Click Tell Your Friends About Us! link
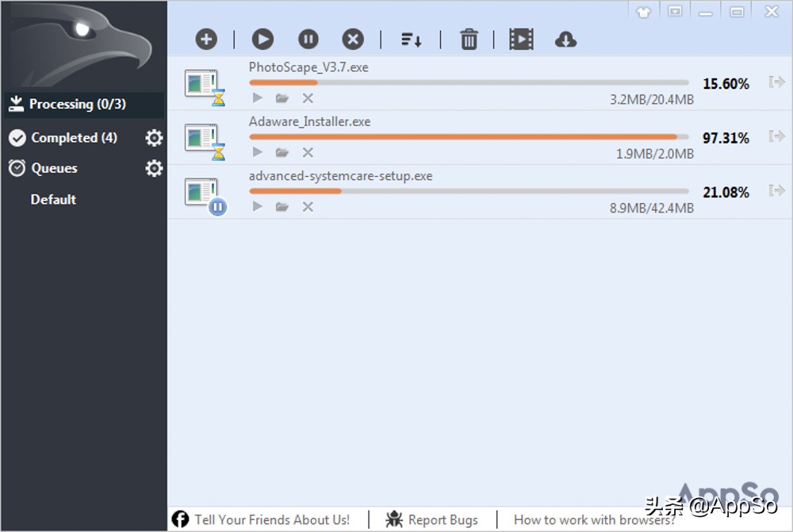 click(x=272, y=520)
